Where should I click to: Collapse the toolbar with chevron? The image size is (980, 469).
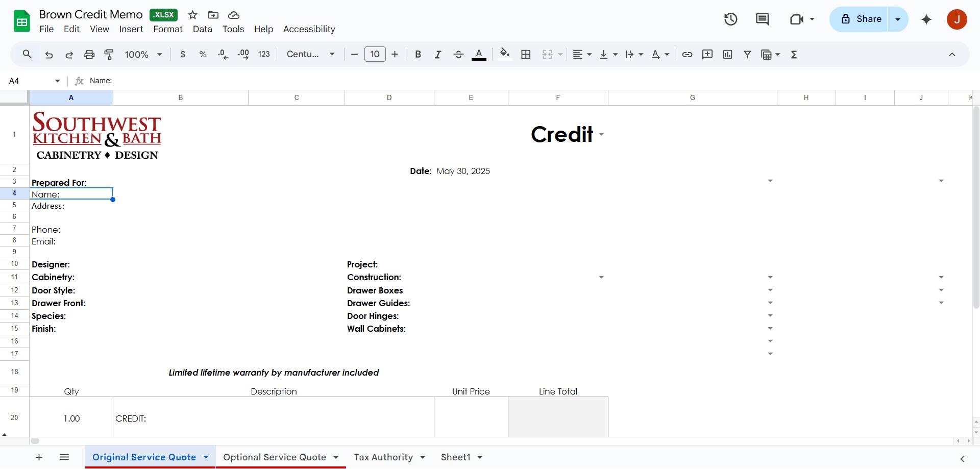[x=952, y=54]
